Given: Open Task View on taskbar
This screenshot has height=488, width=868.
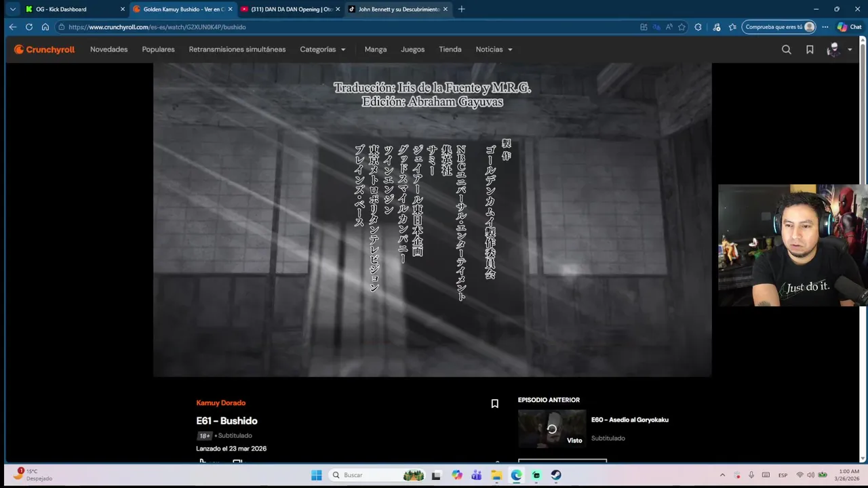Looking at the screenshot, I should coord(436,475).
